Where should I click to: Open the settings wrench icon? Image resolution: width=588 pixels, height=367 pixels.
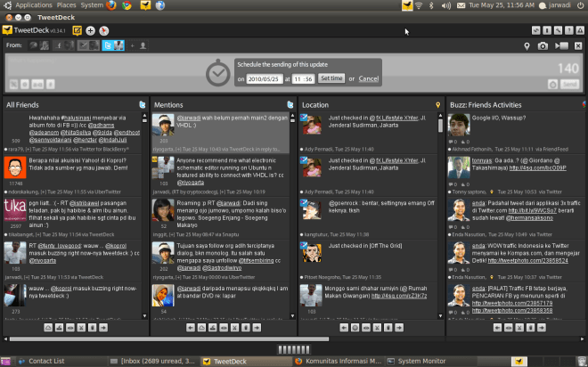558,31
